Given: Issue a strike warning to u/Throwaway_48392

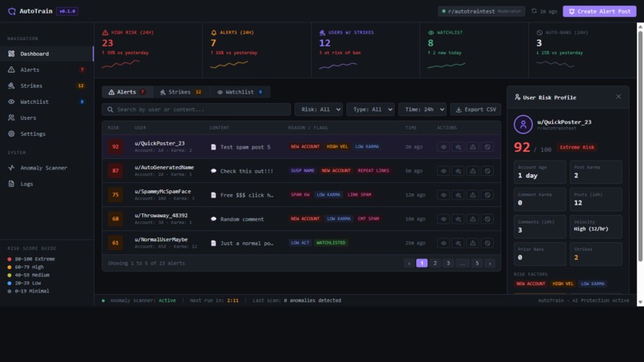Looking at the screenshot, I should tap(473, 219).
